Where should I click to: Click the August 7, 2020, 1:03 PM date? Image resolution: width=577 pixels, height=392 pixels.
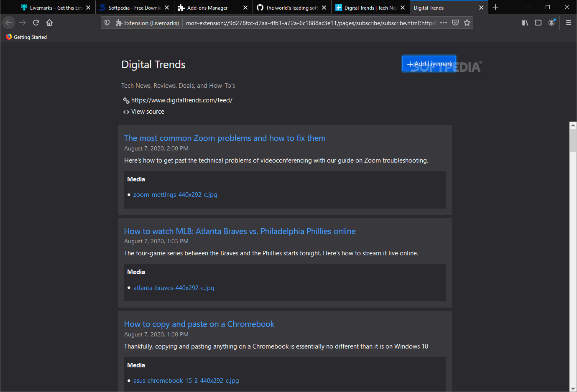[156, 241]
